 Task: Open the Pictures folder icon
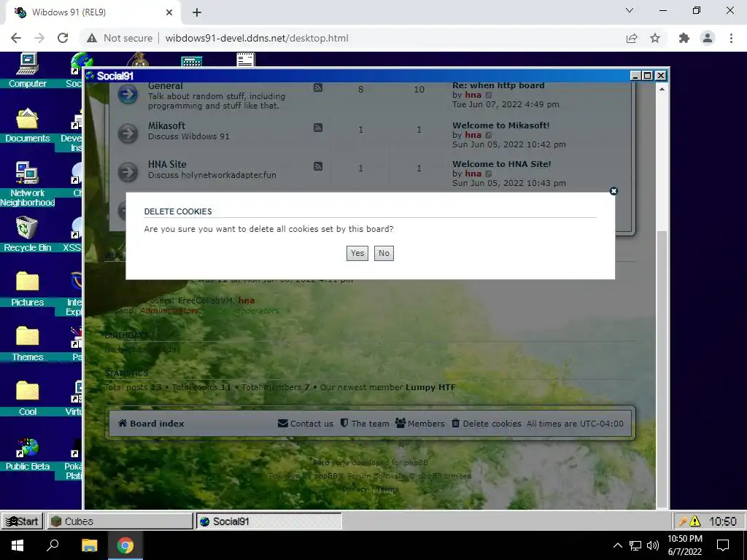27,289
